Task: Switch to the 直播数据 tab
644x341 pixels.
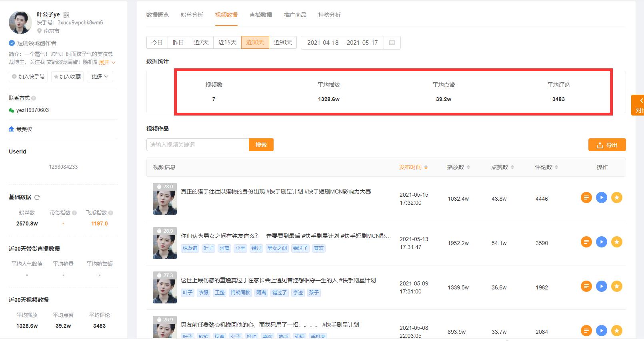Action: 261,15
